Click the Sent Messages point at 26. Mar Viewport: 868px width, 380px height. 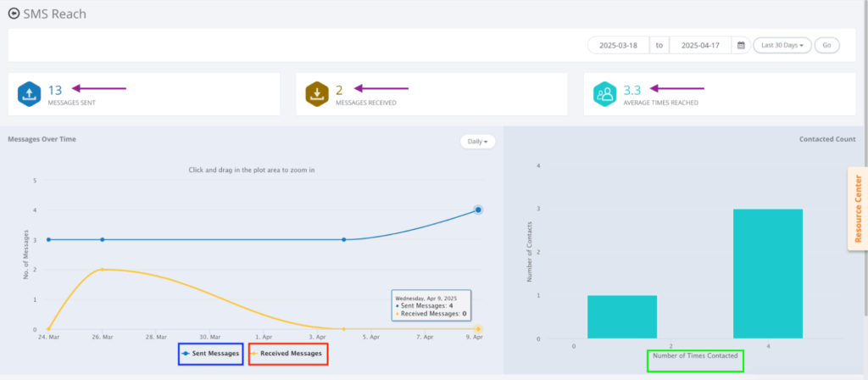click(x=103, y=240)
